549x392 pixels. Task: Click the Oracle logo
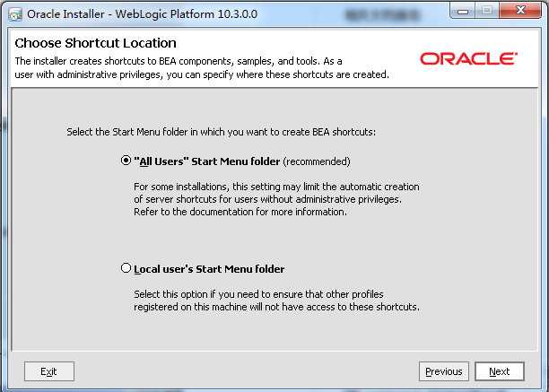pyautogui.click(x=469, y=59)
